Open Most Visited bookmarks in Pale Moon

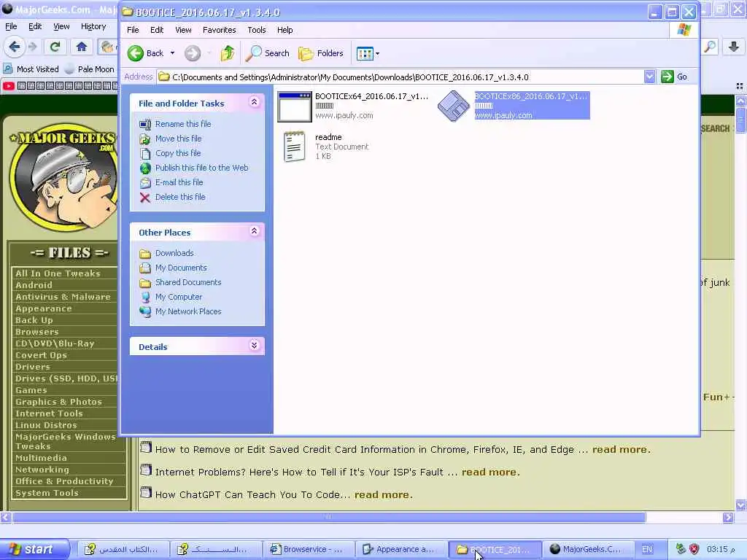[x=31, y=69]
